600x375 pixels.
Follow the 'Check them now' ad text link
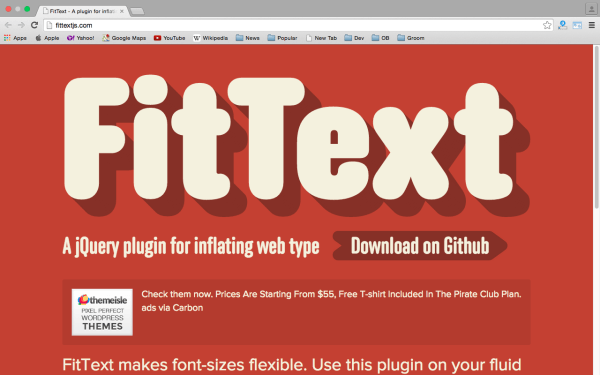331,294
